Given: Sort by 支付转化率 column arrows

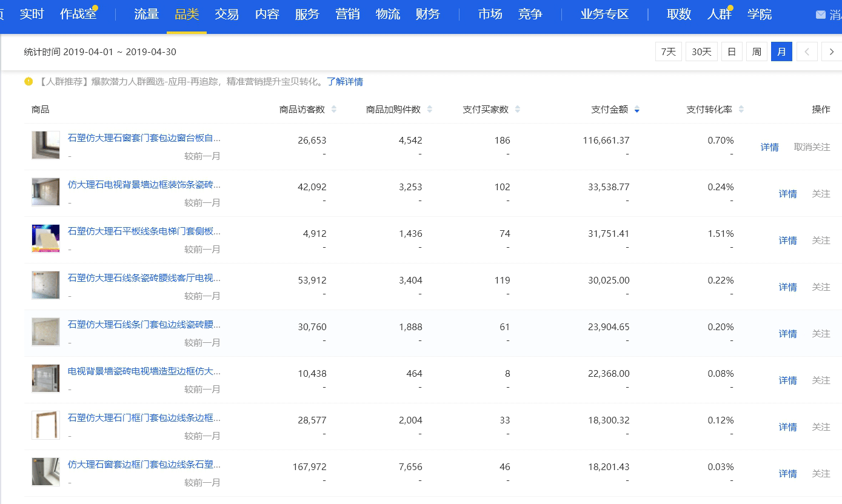Looking at the screenshot, I should 741,110.
